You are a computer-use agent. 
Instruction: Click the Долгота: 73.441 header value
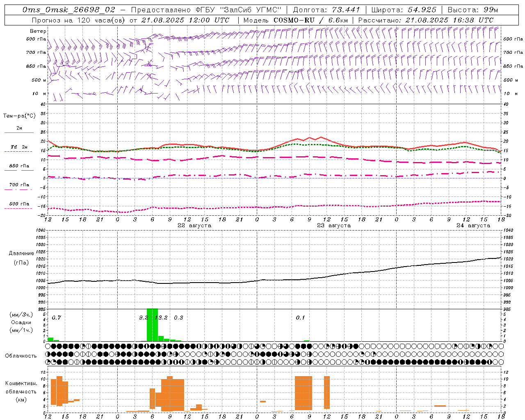[x=326, y=10]
